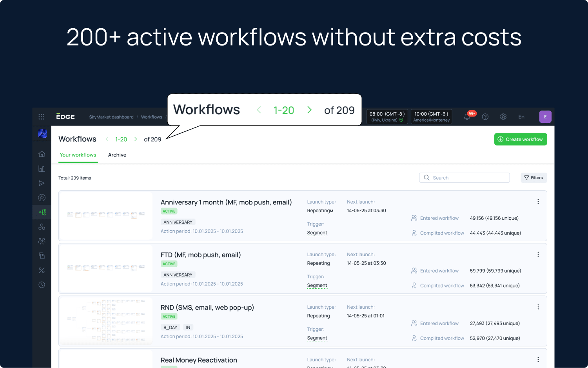Viewport: 588px width, 368px height.
Task: Open the percent promo sidebar icon
Action: (x=42, y=270)
